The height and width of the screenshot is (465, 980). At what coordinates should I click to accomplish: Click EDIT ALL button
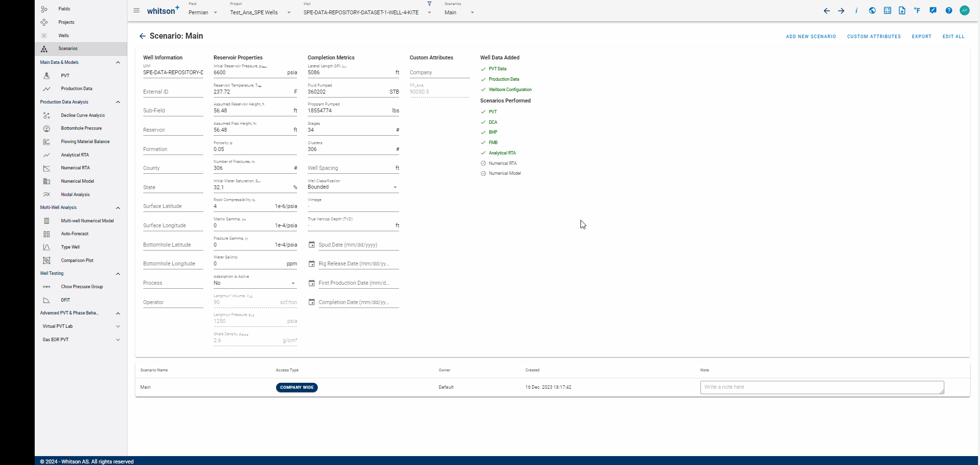point(953,37)
